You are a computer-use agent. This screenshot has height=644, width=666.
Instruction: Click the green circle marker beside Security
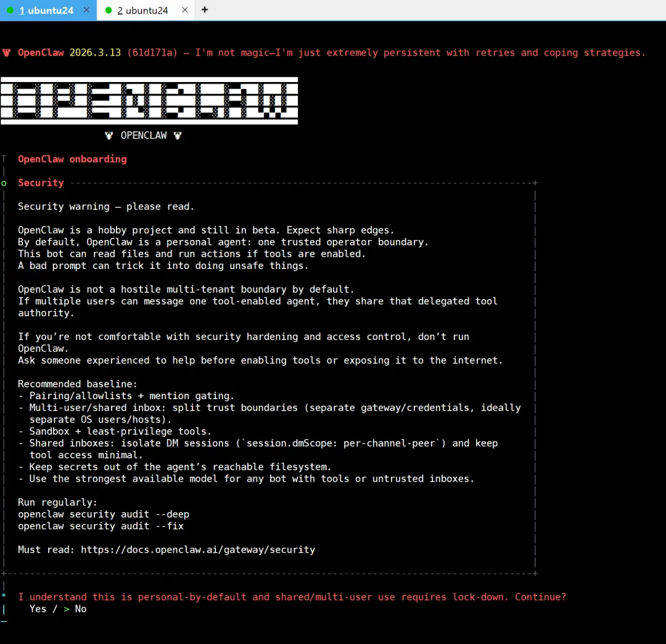click(x=4, y=183)
